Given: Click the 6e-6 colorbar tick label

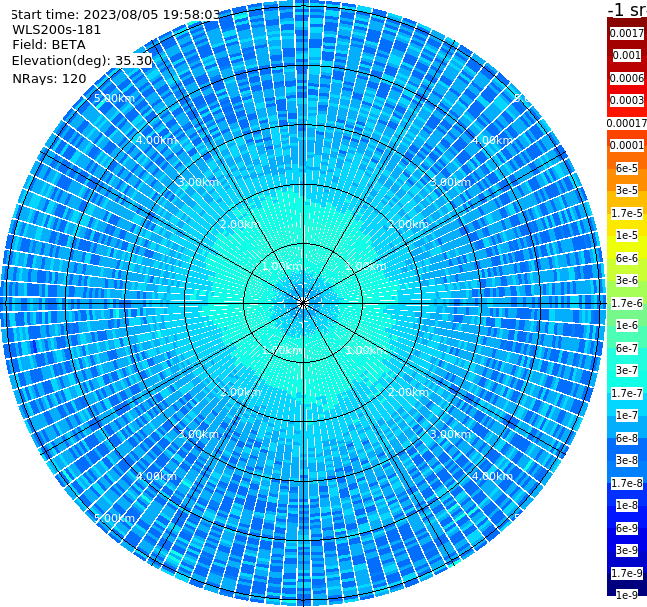Looking at the screenshot, I should (627, 258).
